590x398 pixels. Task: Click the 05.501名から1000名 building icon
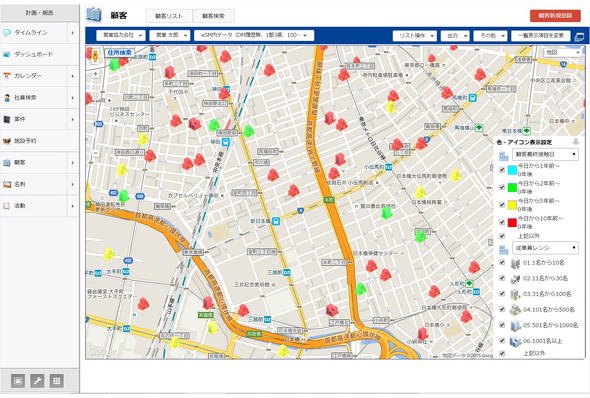click(515, 325)
